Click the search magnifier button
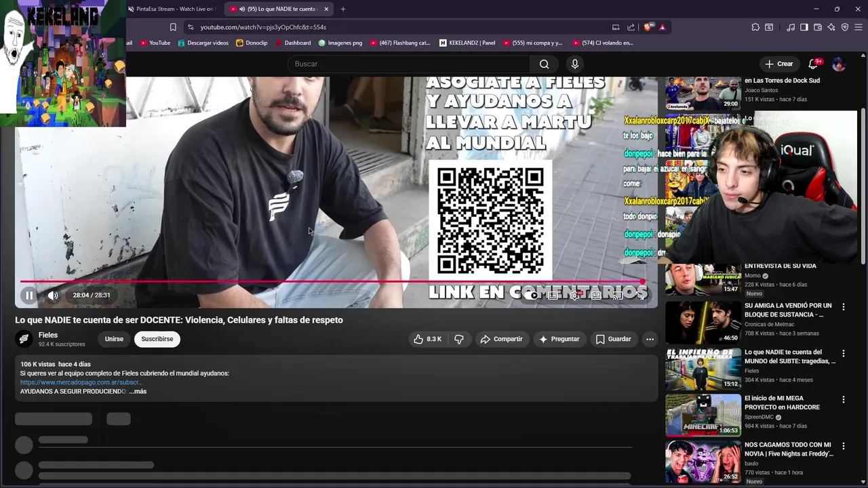This screenshot has width=868, height=488. [x=544, y=64]
